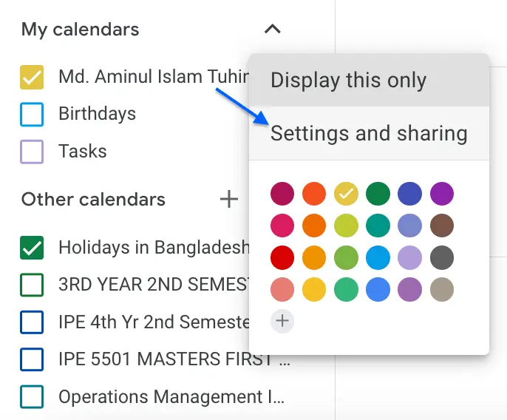This screenshot has width=507, height=420.
Task: Show the 3RD YEAR 2ND SEMESTER calendar
Action: 32,285
